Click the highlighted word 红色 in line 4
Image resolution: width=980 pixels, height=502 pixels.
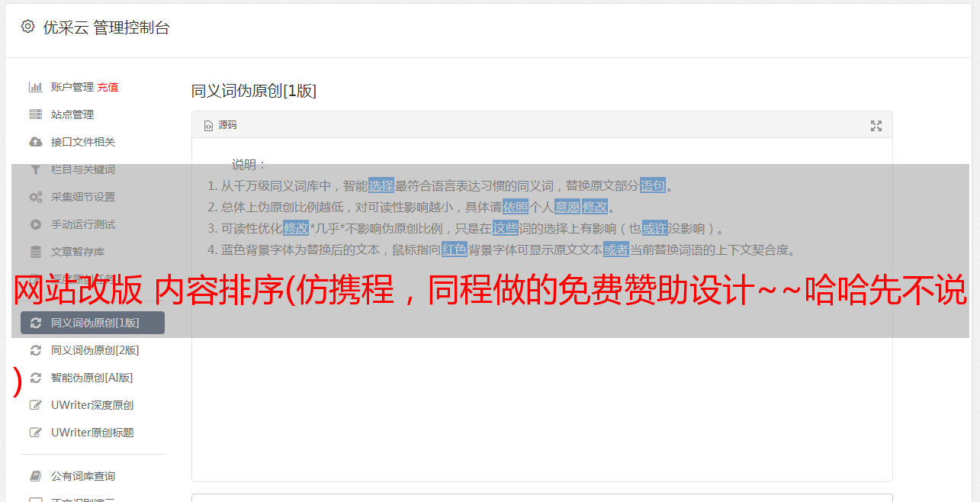coord(454,249)
